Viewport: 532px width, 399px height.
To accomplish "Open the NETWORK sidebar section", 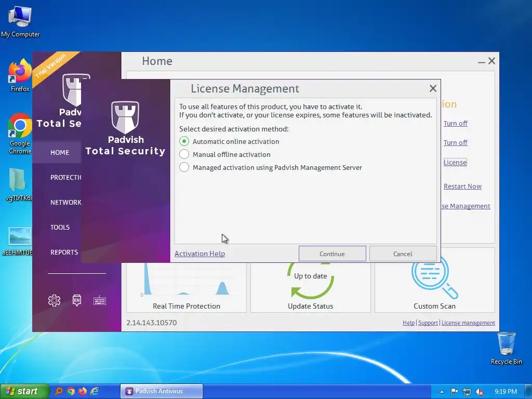I will click(66, 202).
